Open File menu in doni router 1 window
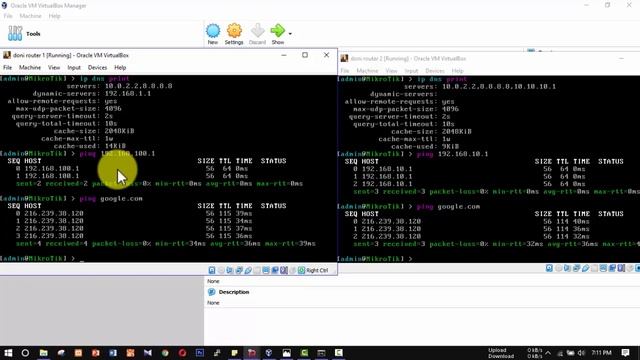 click(x=7, y=67)
